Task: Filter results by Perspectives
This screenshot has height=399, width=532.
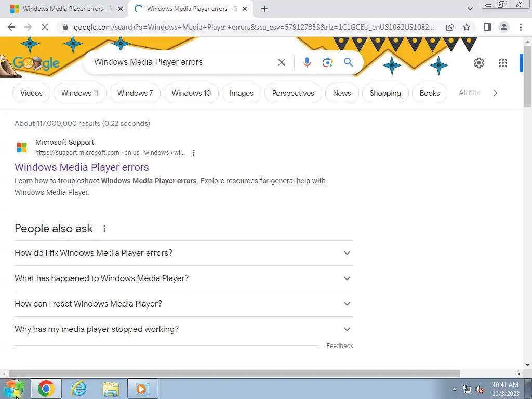Action: (x=293, y=93)
